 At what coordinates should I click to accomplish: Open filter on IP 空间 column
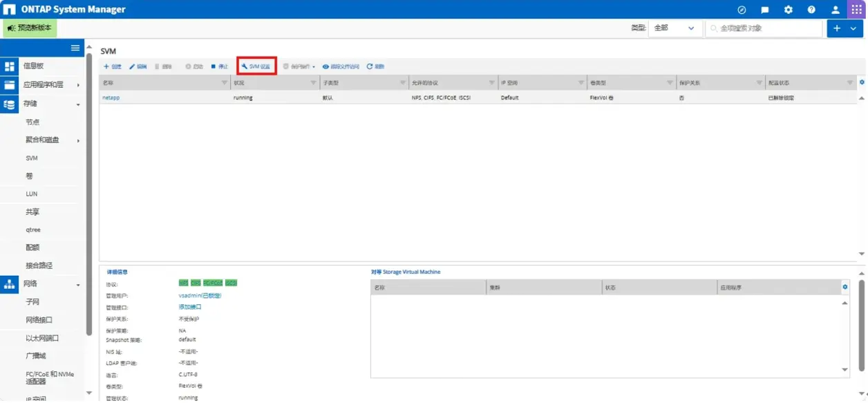coord(581,82)
